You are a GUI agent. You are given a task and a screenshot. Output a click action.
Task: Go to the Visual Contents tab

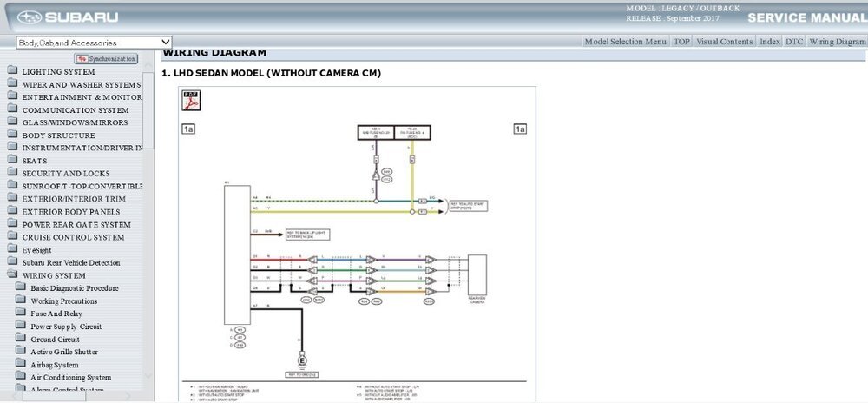tap(725, 42)
